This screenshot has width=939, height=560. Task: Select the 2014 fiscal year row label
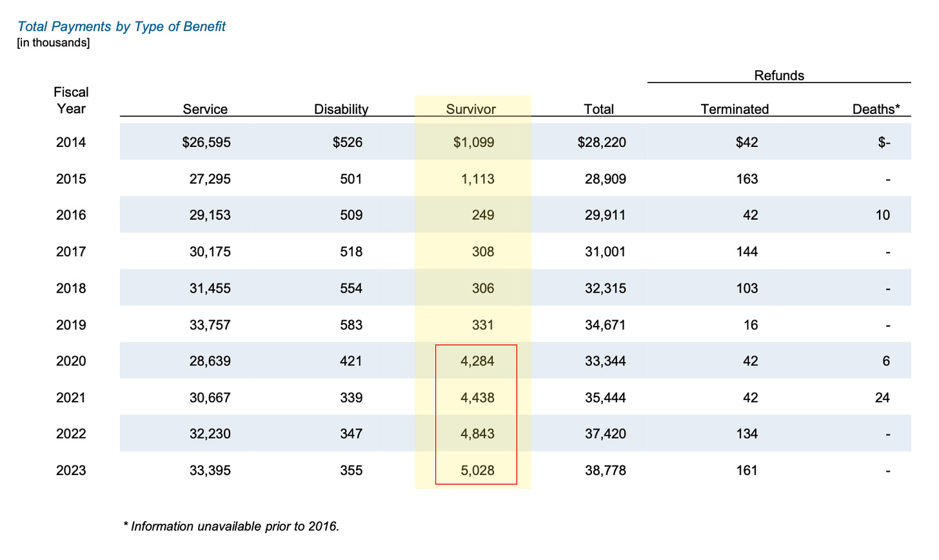(71, 142)
